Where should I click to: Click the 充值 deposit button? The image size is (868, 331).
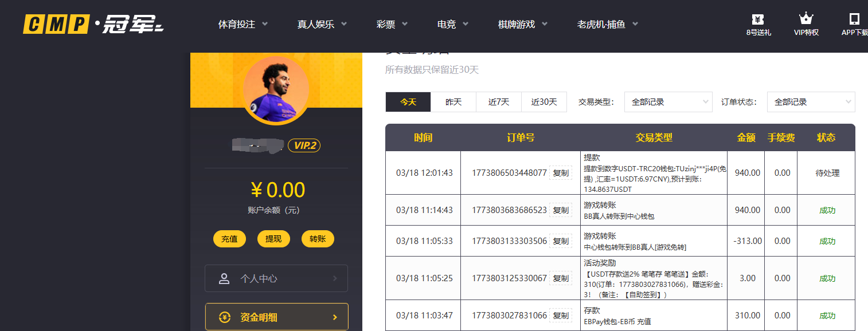(x=229, y=239)
